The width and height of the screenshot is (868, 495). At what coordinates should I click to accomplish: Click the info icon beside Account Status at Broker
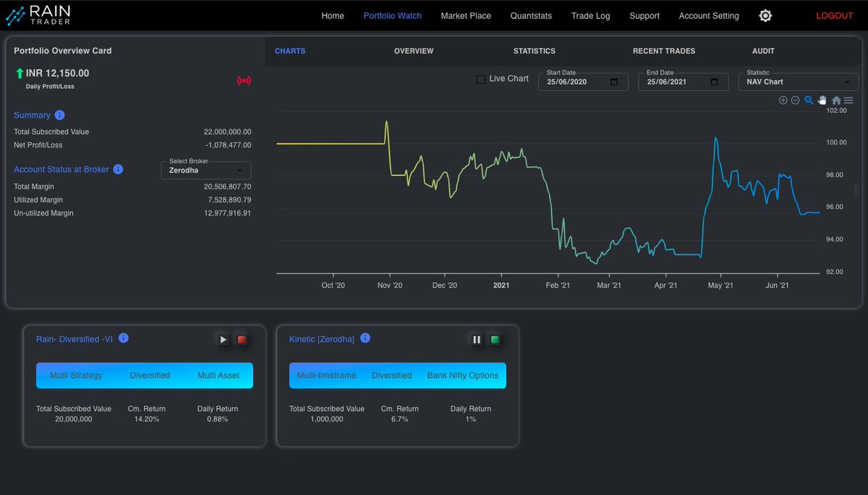[x=118, y=169]
